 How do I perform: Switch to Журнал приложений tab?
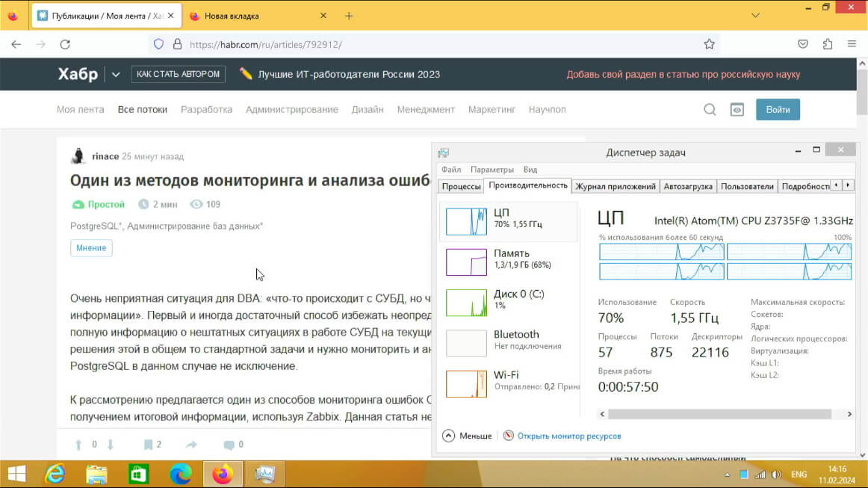pos(615,187)
